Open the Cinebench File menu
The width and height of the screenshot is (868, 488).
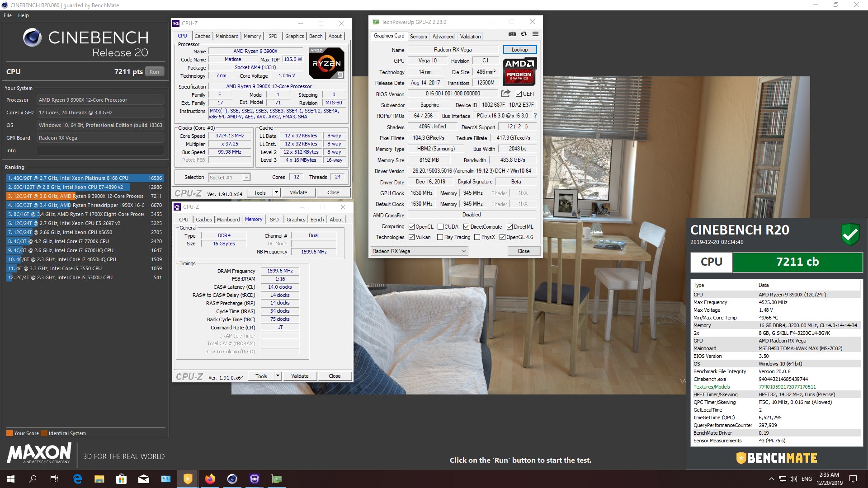[8, 15]
